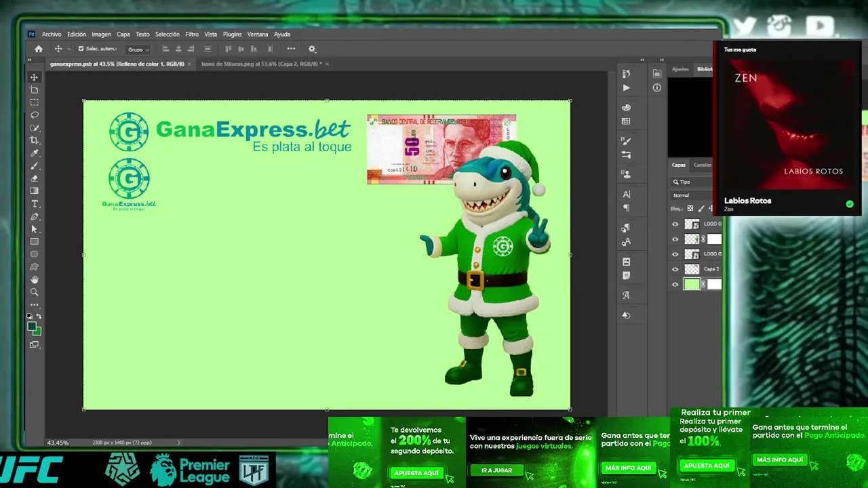
Task: Select the Eyedropper tool
Action: coord(34,153)
